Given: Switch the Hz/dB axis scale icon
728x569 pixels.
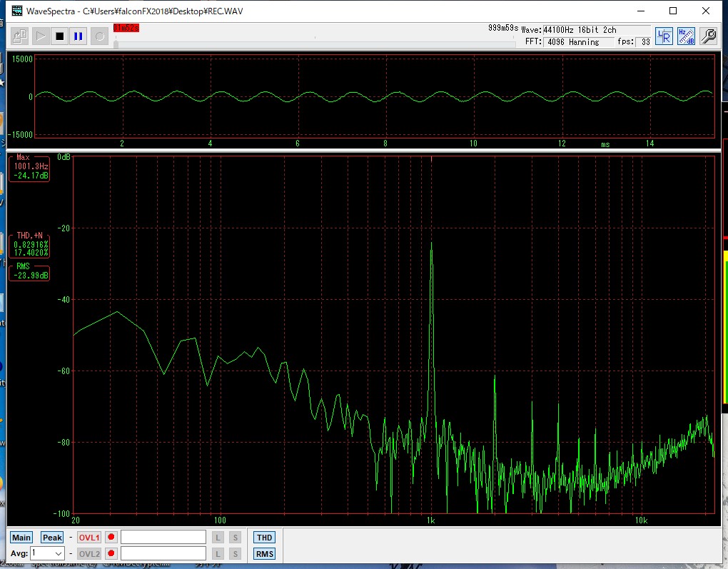Looking at the screenshot, I should (x=686, y=36).
